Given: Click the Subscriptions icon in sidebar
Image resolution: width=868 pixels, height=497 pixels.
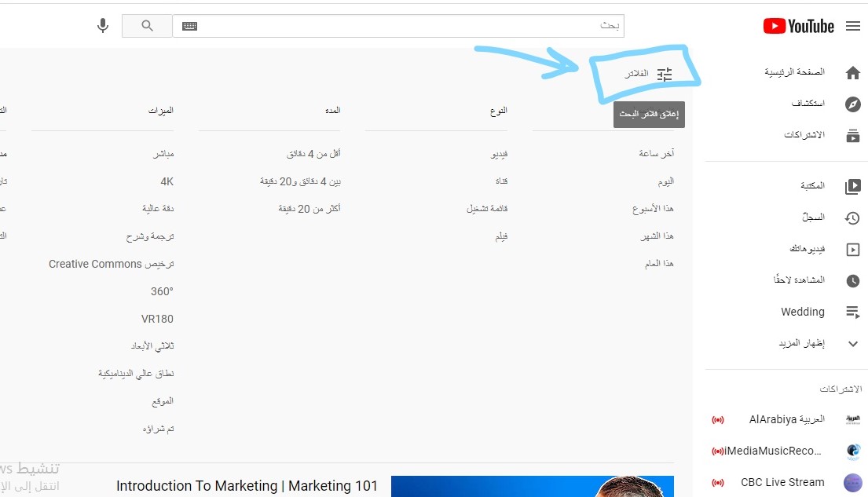Looking at the screenshot, I should [852, 136].
